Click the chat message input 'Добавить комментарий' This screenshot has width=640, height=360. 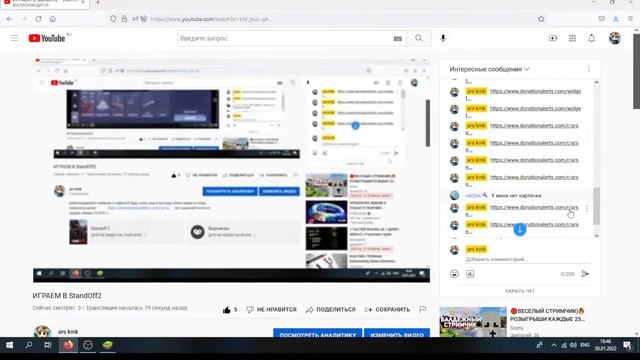[527, 259]
